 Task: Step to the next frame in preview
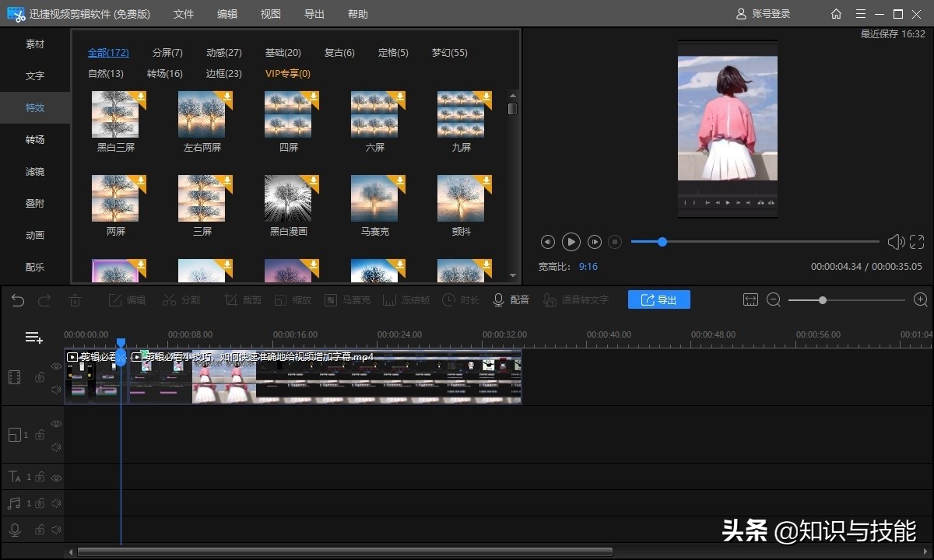point(595,242)
